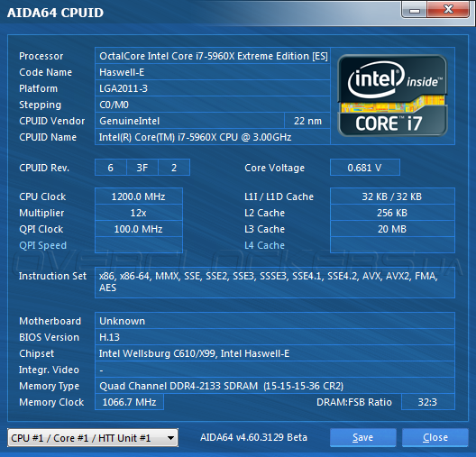Click the chipset 'Intel Wellsburg C610/X99' value
The image size is (476, 457).
275,353
